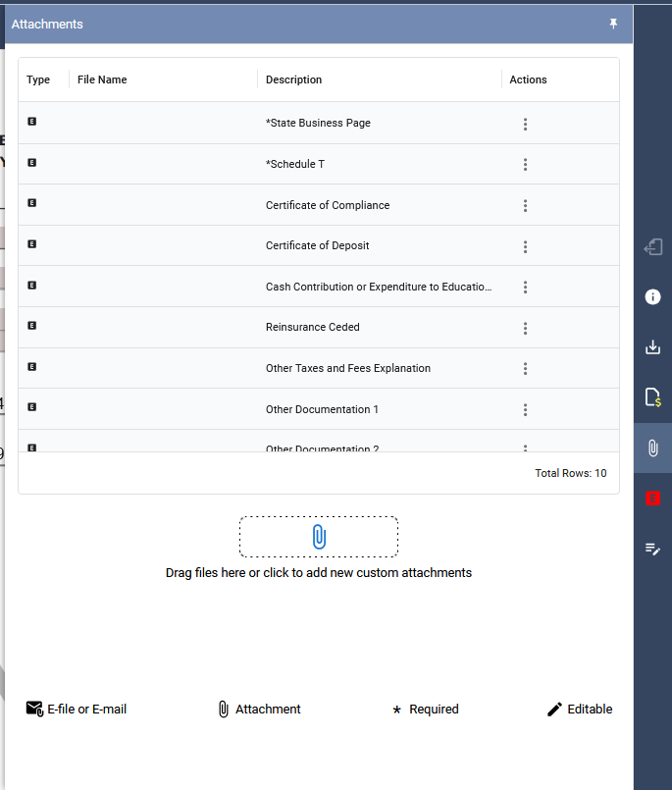Click the Actions column header
Image resolution: width=672 pixels, height=790 pixels.
(x=528, y=79)
